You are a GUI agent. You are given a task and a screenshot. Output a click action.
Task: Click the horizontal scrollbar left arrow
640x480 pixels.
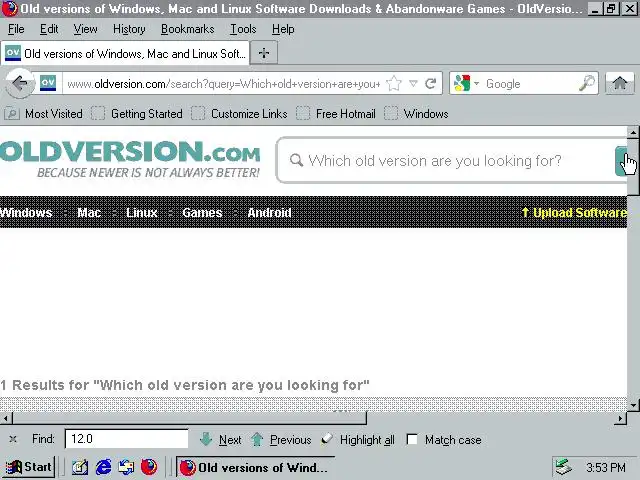pyautogui.click(x=6, y=418)
